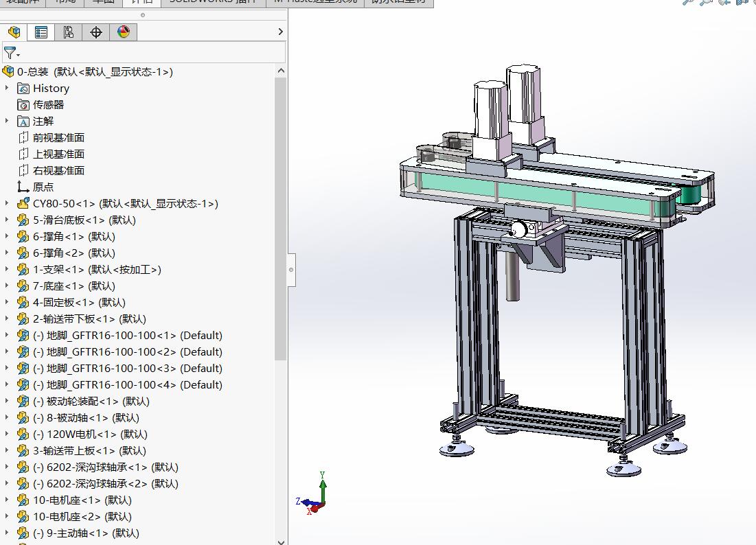This screenshot has width=756, height=545.
Task: Click the feature tree vertical scrollbar thumb
Action: click(x=281, y=218)
